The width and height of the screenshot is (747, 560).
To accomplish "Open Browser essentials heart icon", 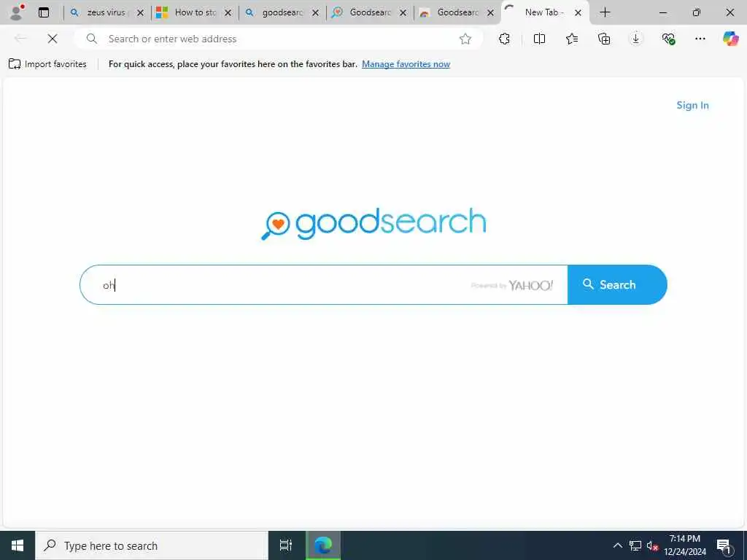I will pos(668,39).
